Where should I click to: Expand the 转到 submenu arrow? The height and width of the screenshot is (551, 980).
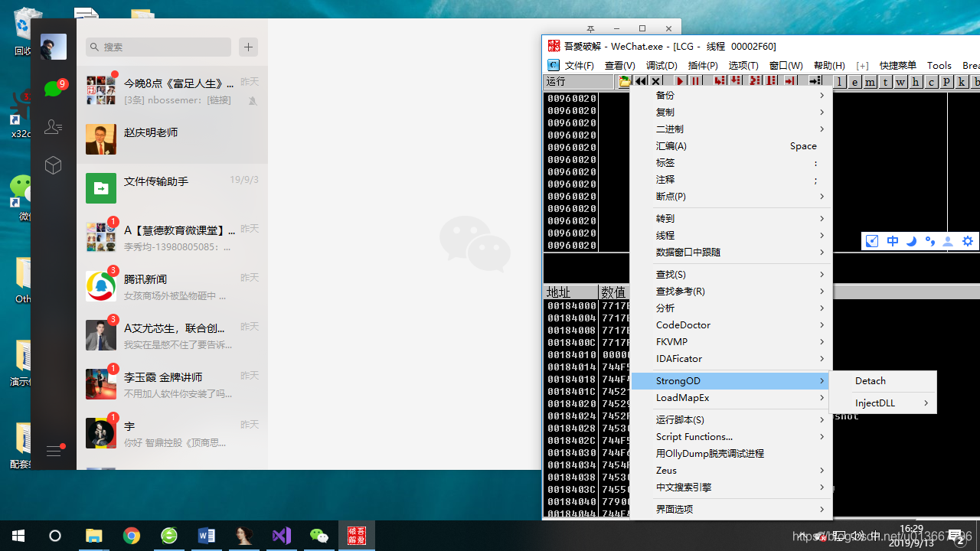click(822, 219)
